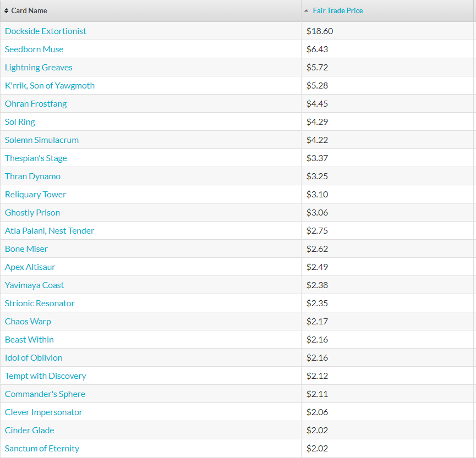476x458 pixels.
Task: Select the $2.75 price cell
Action: pyautogui.click(x=387, y=231)
